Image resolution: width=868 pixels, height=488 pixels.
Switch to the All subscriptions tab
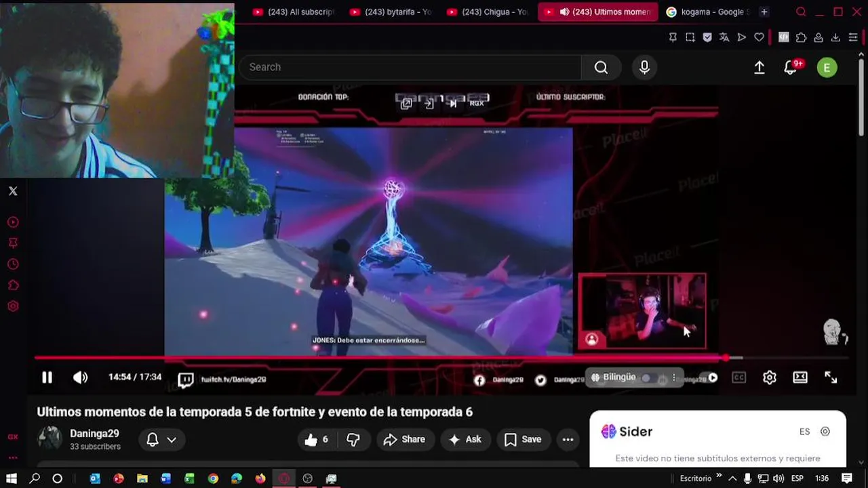293,12
